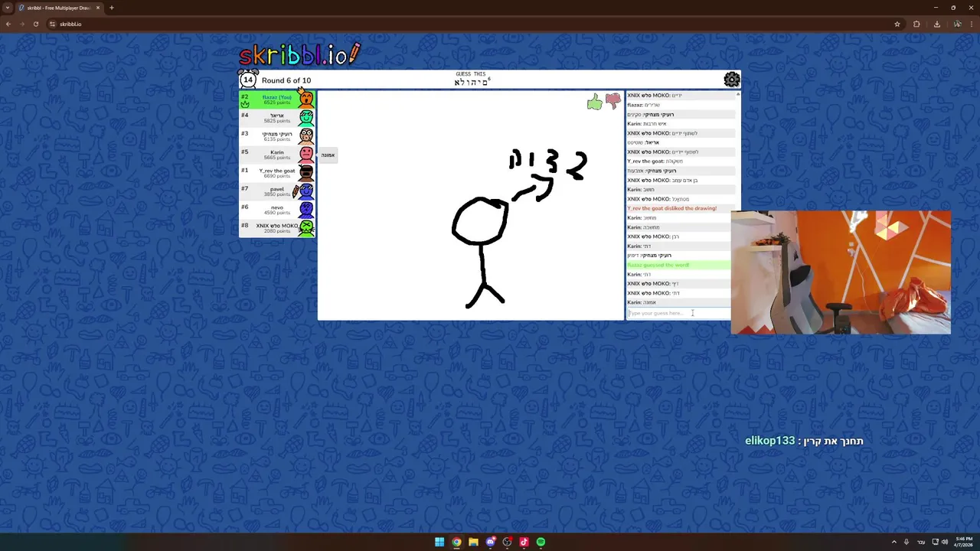
Task: Select the pavel player row
Action: (x=277, y=191)
